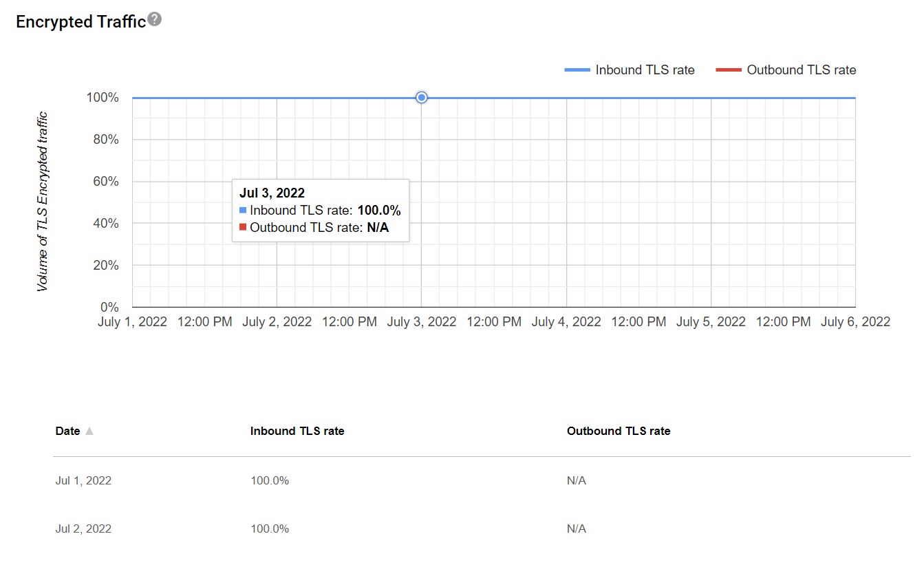Sort by Outbound TLS rate column
924x565 pixels.
coord(618,431)
